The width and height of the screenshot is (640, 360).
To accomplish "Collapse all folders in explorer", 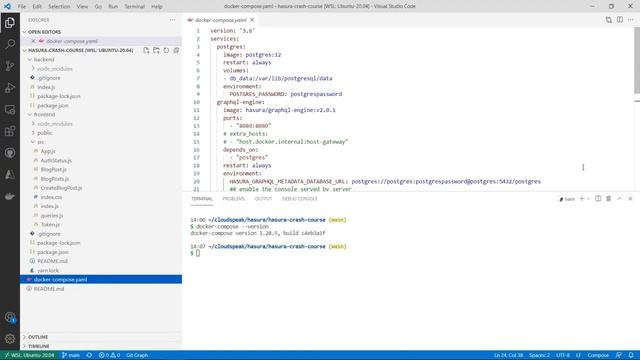I will point(176,50).
